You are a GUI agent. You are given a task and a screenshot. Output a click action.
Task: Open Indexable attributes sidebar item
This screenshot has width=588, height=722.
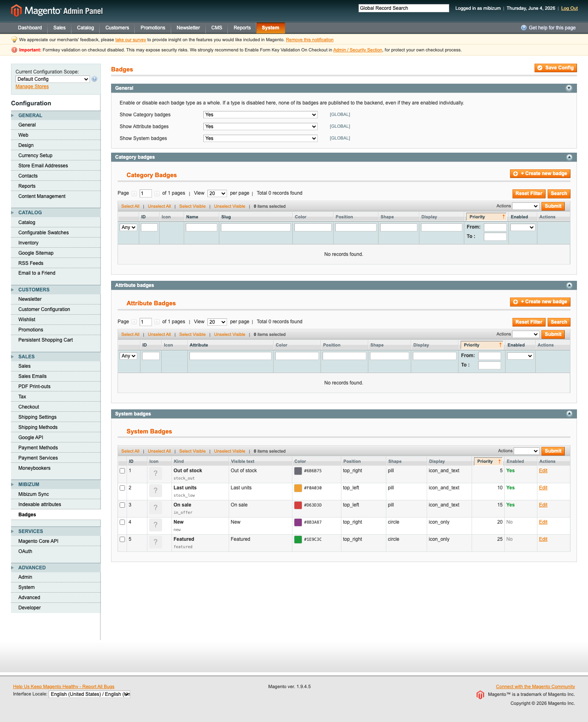pos(40,504)
